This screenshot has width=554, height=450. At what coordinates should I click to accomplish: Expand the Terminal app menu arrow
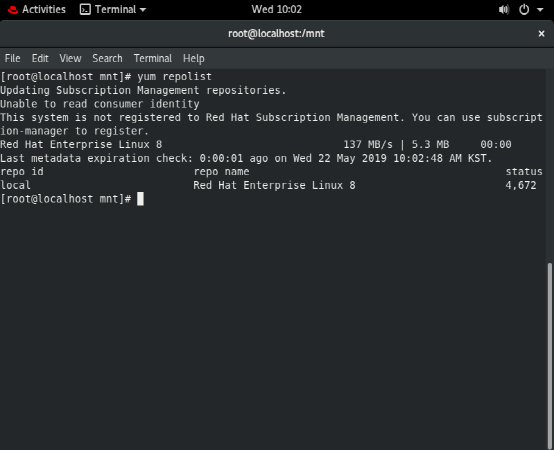tap(143, 10)
